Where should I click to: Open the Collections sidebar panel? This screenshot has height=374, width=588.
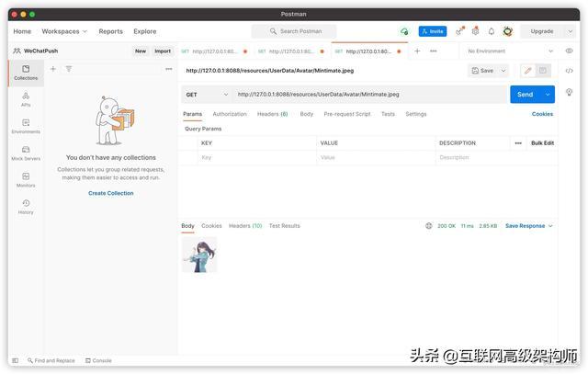[26, 73]
